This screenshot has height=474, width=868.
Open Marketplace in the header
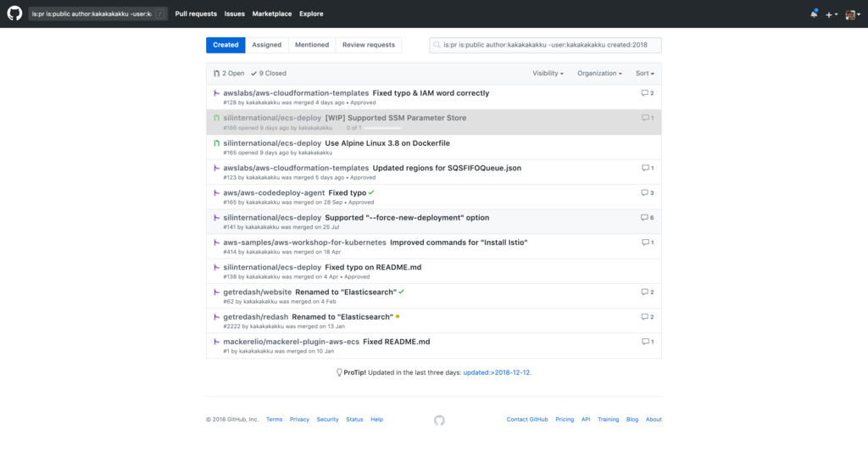coord(272,14)
